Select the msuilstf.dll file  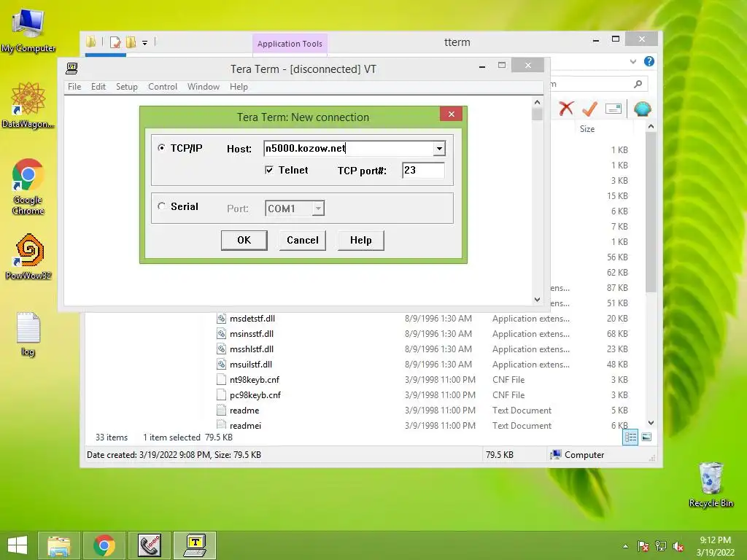point(251,365)
